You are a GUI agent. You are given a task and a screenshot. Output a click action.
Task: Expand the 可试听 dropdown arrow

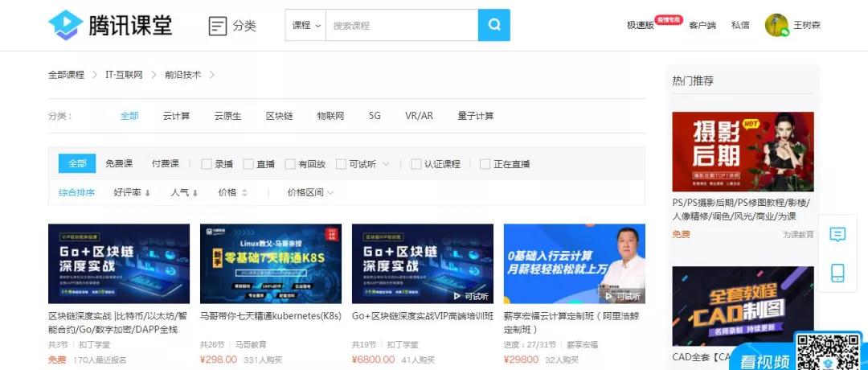[x=386, y=164]
